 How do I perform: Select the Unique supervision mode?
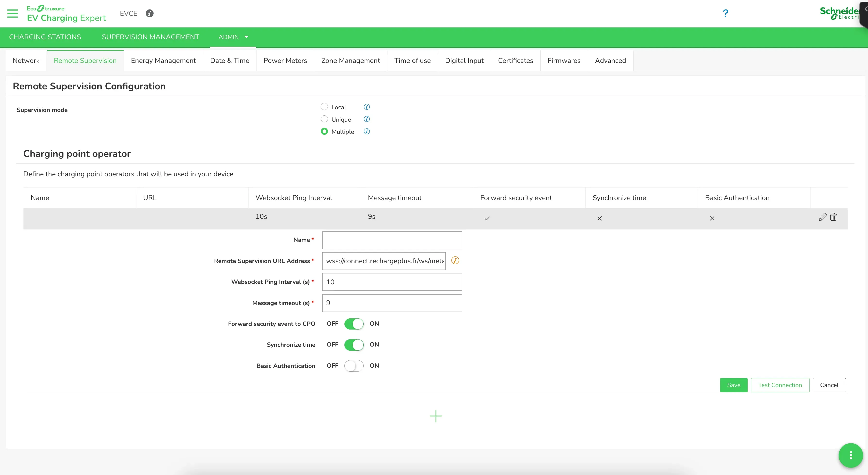point(324,119)
